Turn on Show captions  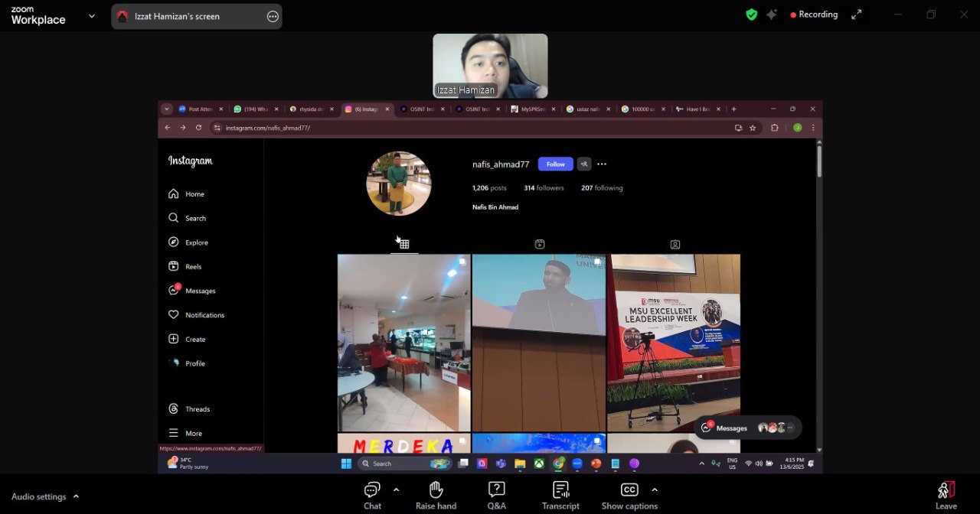click(x=629, y=496)
